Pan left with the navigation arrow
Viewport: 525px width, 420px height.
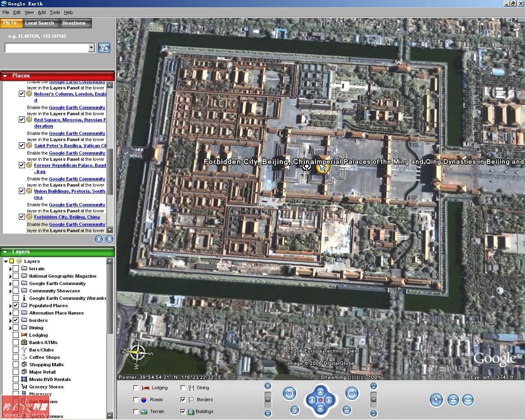pyautogui.click(x=312, y=400)
